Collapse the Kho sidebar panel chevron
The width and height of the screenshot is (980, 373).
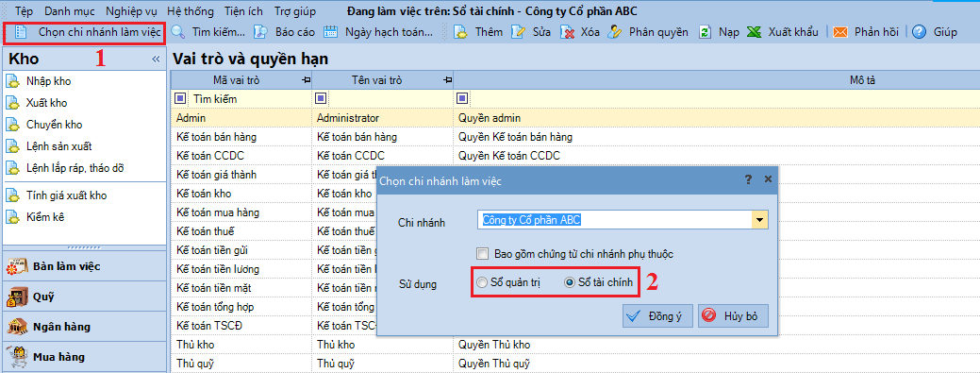point(157,59)
